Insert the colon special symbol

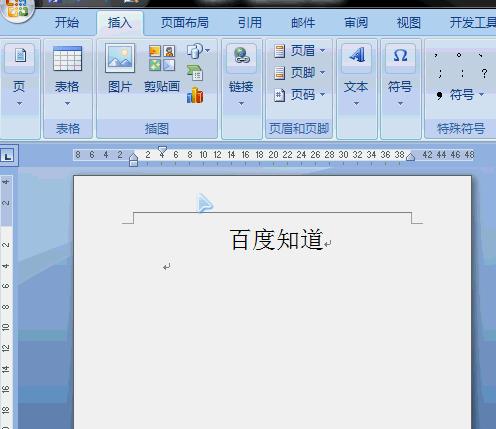tap(462, 73)
